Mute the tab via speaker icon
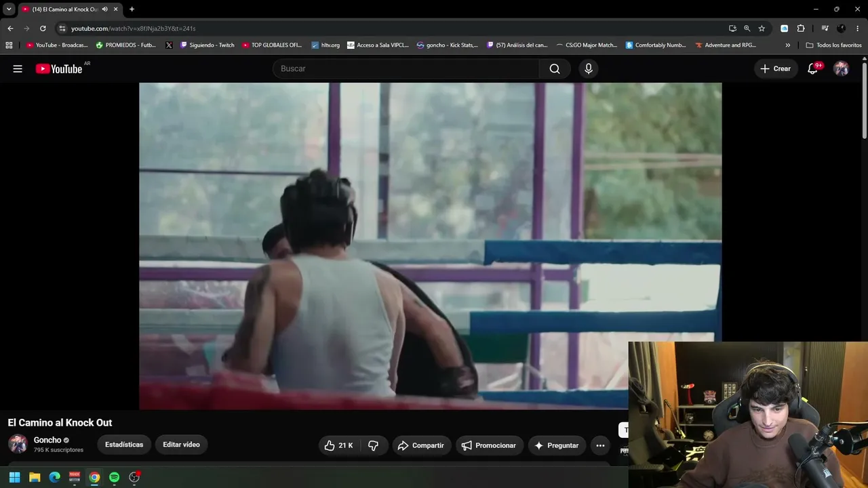The height and width of the screenshot is (488, 868). point(104,9)
